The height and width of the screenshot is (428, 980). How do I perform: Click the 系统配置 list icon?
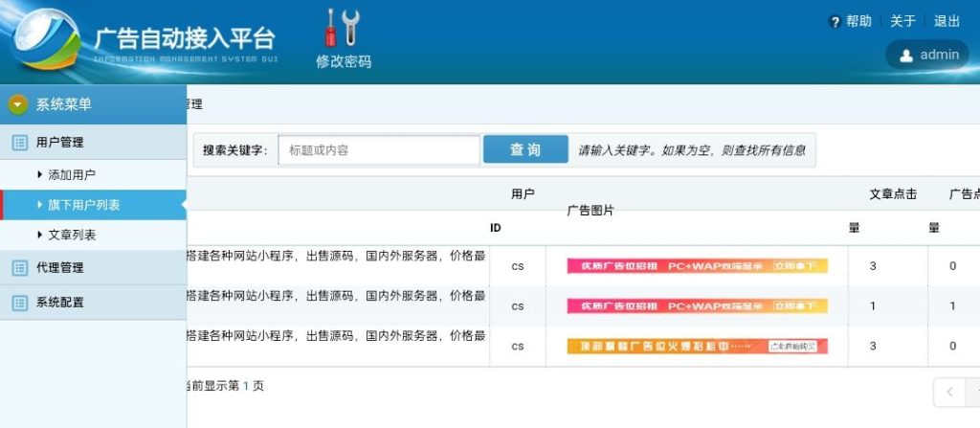pos(19,303)
